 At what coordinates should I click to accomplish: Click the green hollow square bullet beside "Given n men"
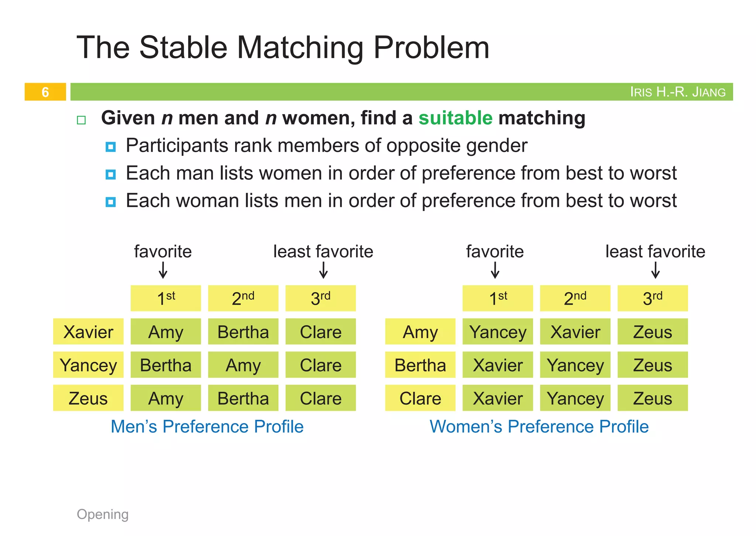(x=81, y=120)
